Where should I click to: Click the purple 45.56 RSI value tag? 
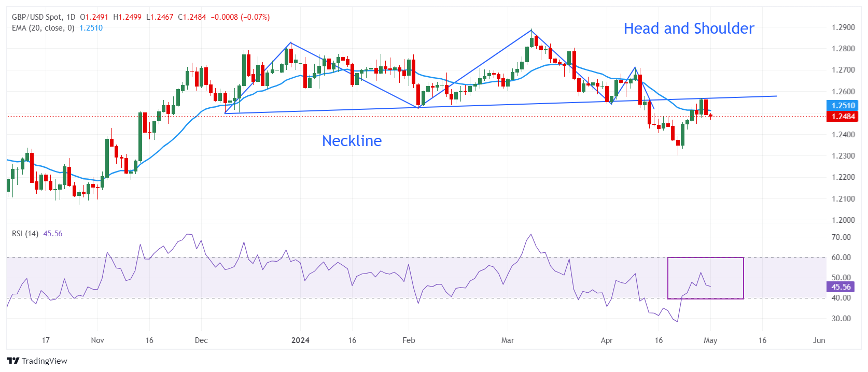(841, 287)
